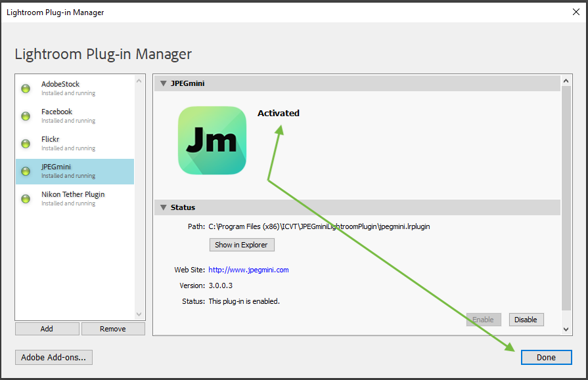Click the JPEGmini green status dot

(x=26, y=171)
